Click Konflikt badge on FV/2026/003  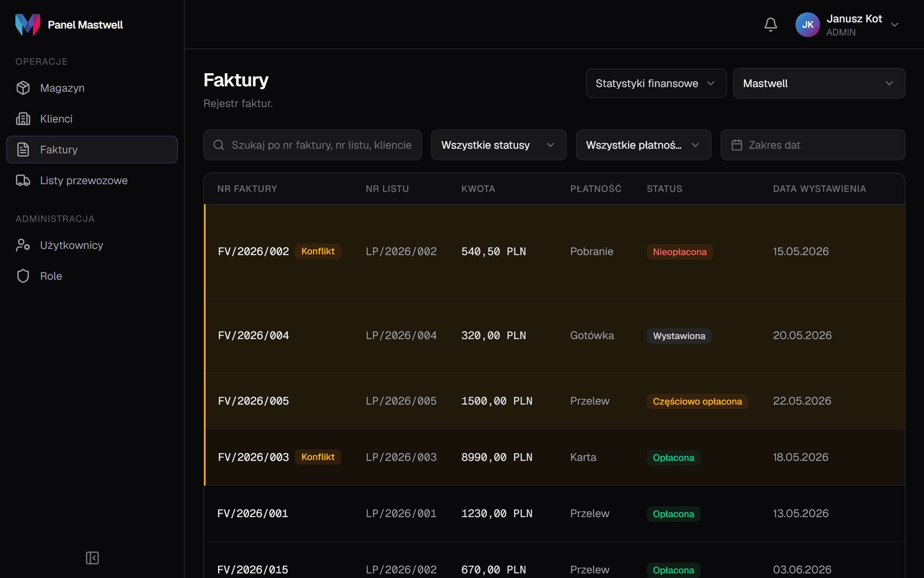pyautogui.click(x=318, y=457)
